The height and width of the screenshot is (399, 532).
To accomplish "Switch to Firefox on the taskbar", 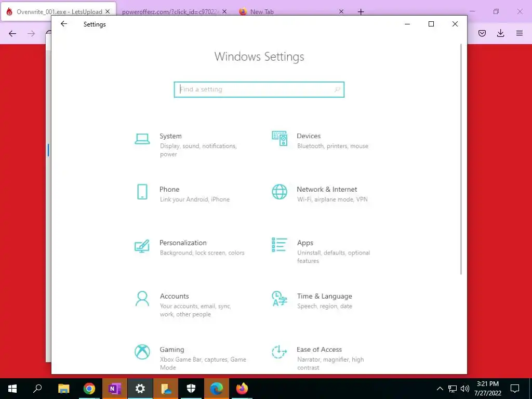I will [242, 389].
